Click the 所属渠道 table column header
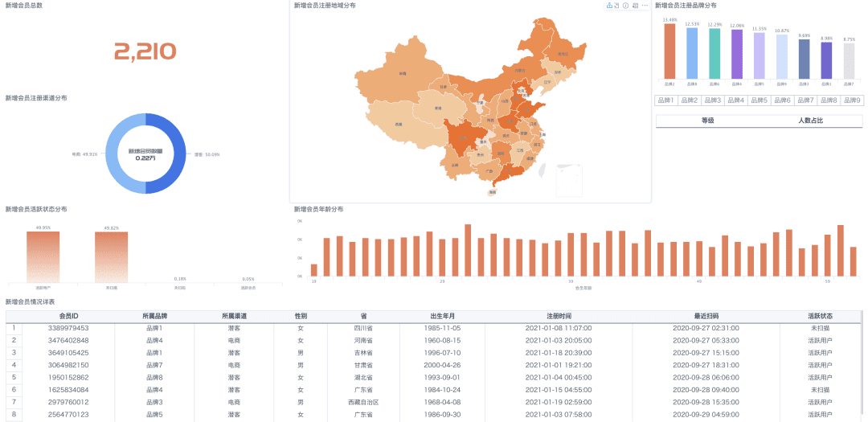The height and width of the screenshot is (422, 868). pos(234,316)
